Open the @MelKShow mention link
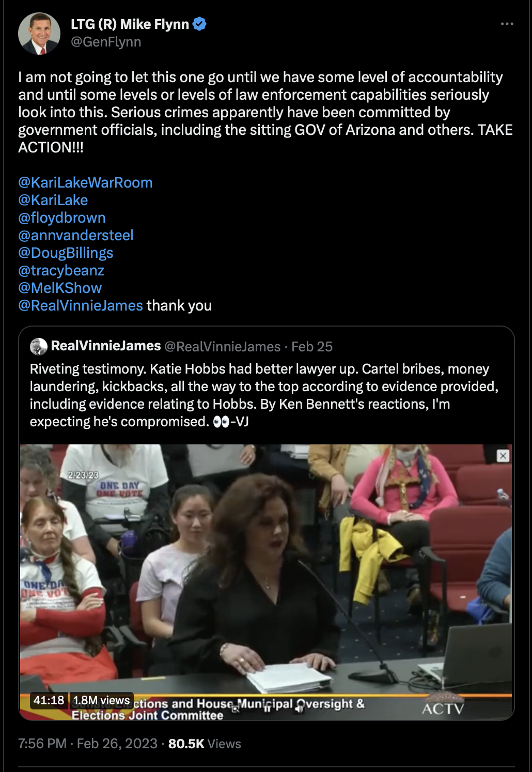Viewport: 532px width, 772px height. (60, 288)
